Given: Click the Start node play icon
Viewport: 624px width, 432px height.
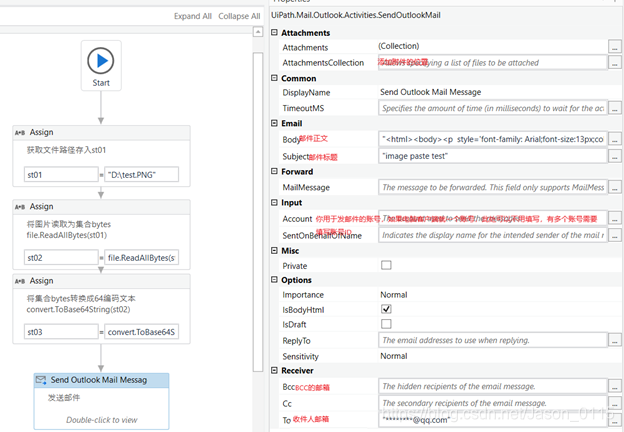Looking at the screenshot, I should 101,60.
